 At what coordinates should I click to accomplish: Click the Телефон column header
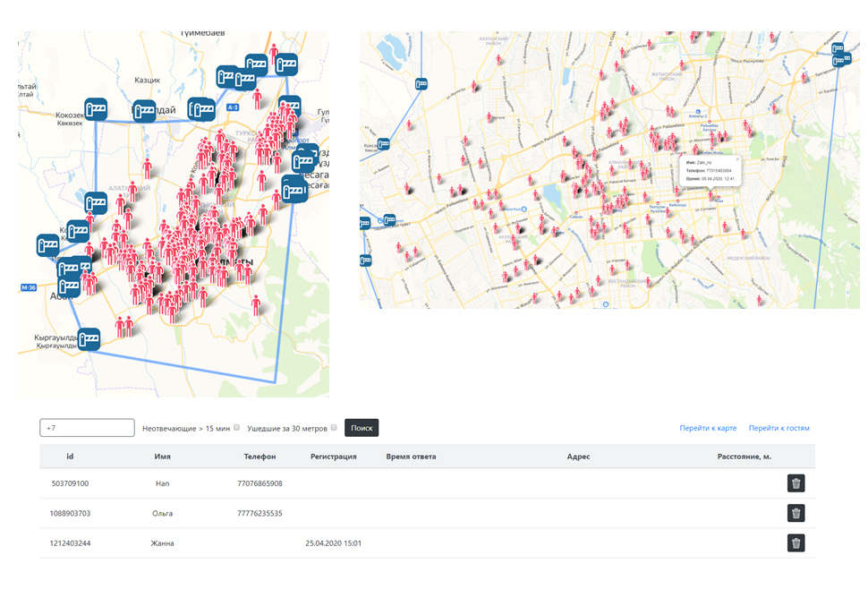(x=260, y=457)
